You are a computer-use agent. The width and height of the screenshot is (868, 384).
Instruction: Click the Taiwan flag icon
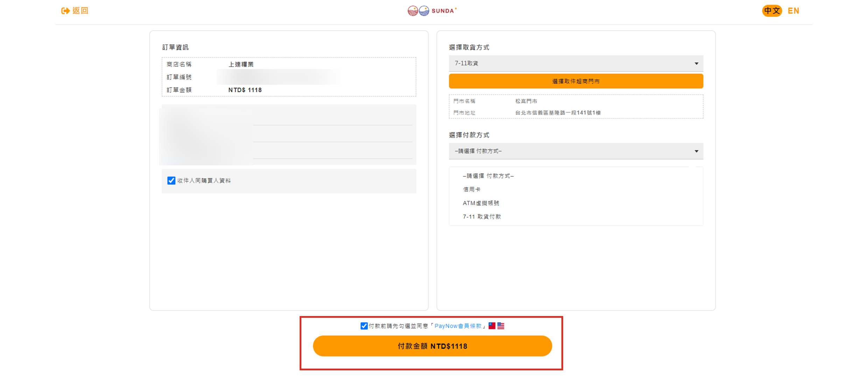[492, 325]
